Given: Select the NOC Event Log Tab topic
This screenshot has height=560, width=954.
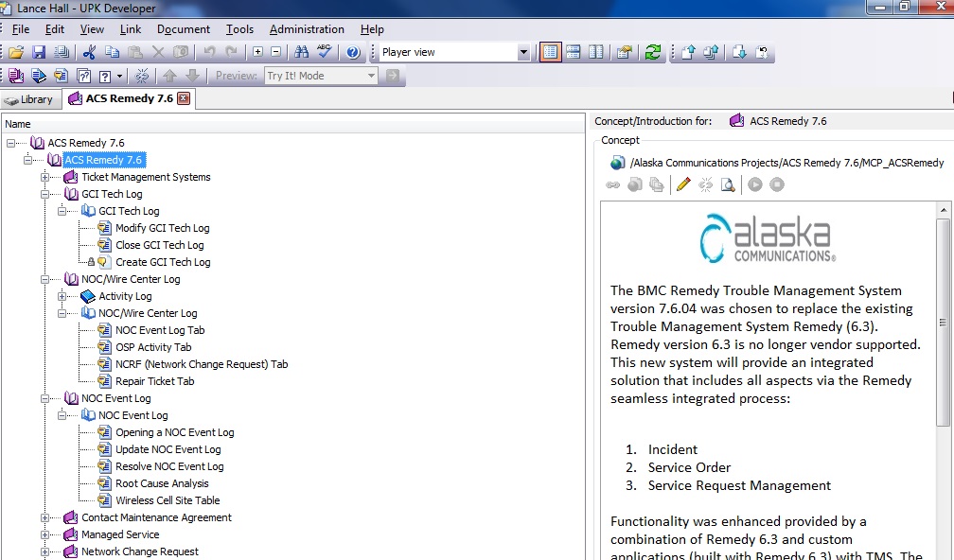Looking at the screenshot, I should click(x=160, y=330).
